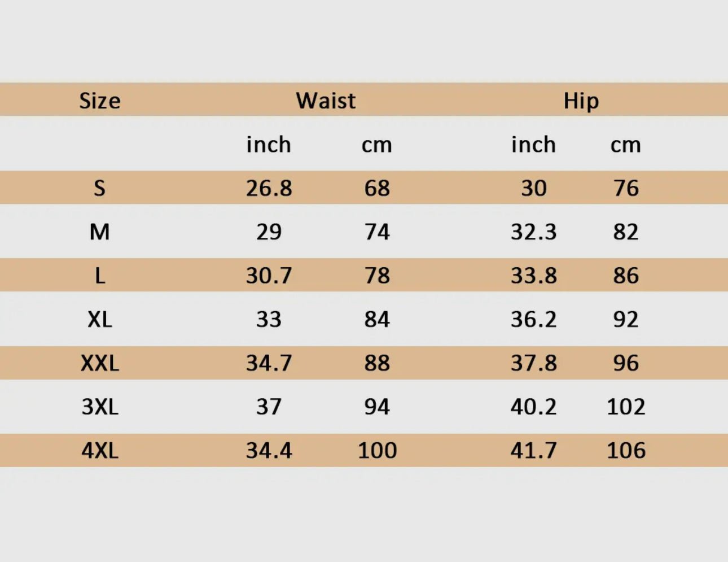728x562 pixels.
Task: Click the 4XL size label
Action: coord(100,450)
